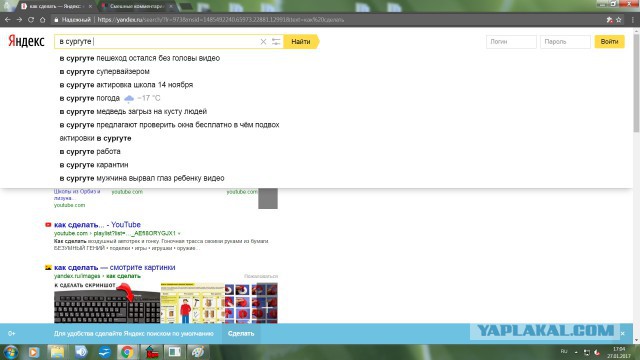
Task: Click the RU language indicator
Action: 564,351
